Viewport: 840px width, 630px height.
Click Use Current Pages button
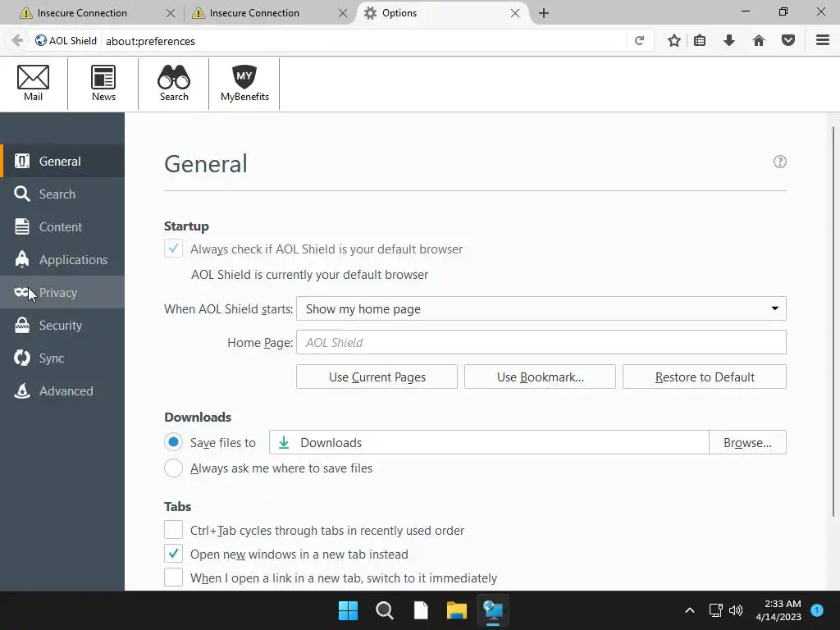(377, 377)
